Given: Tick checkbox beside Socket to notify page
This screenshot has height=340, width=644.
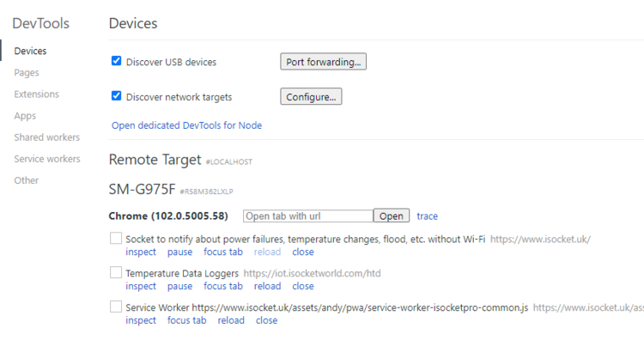Looking at the screenshot, I should tap(116, 238).
